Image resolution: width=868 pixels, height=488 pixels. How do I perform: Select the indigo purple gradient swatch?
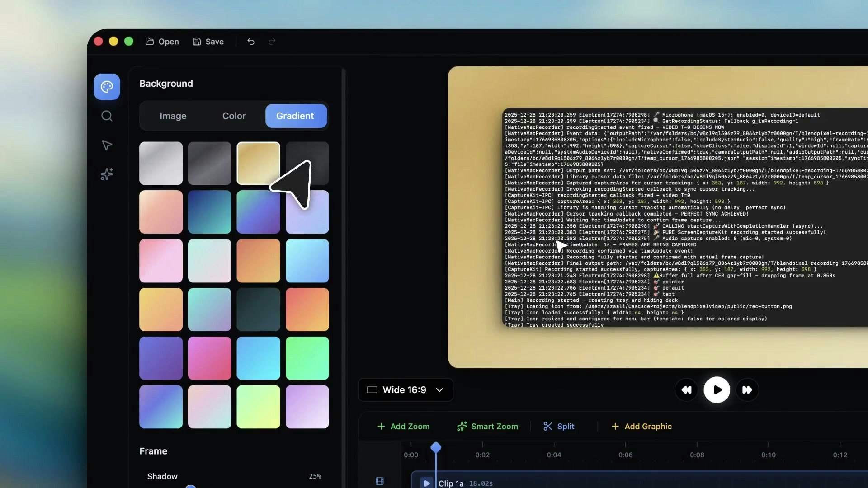click(x=161, y=358)
